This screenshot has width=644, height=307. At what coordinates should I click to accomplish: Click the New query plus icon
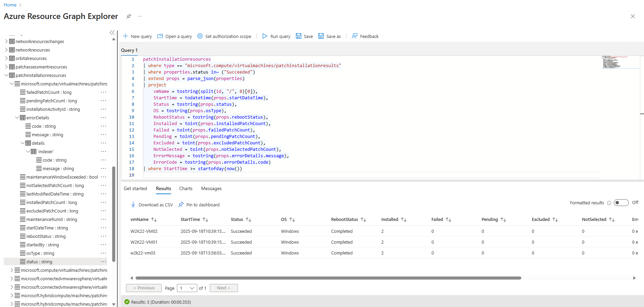125,36
